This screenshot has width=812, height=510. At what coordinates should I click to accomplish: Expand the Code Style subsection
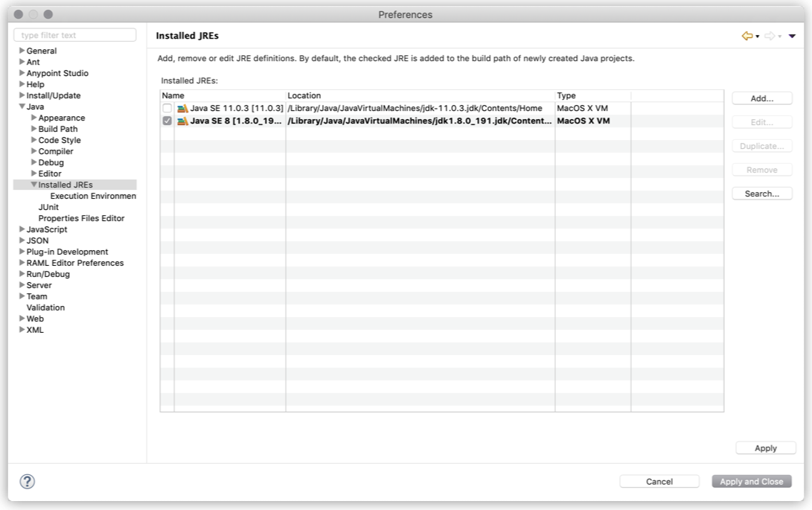[x=33, y=140]
